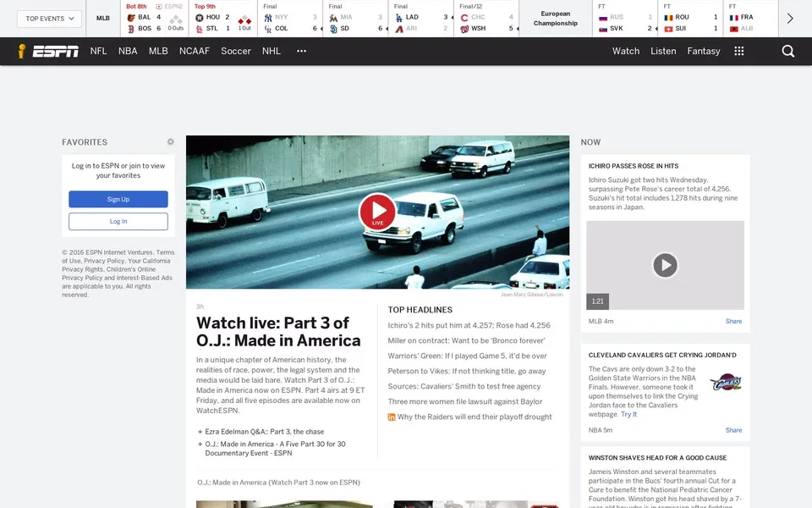Open HOU vs STL game score
812x508 pixels.
[x=222, y=19]
